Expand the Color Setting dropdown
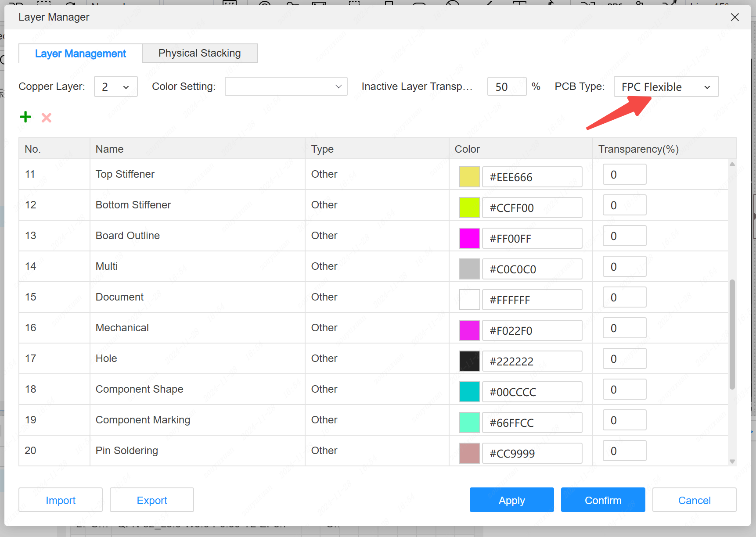 (x=286, y=87)
